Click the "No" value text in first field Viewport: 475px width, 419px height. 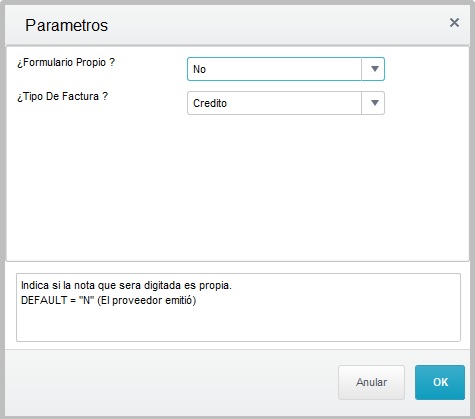click(199, 69)
